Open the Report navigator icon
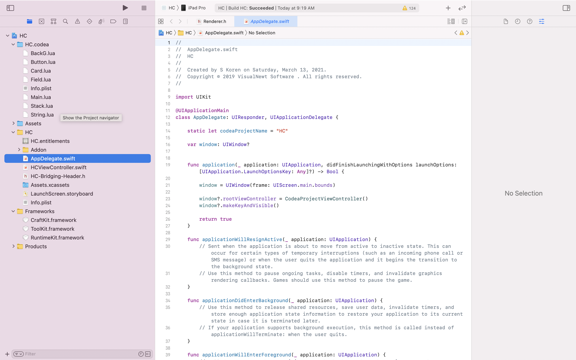This screenshot has width=576, height=360. coord(125,21)
